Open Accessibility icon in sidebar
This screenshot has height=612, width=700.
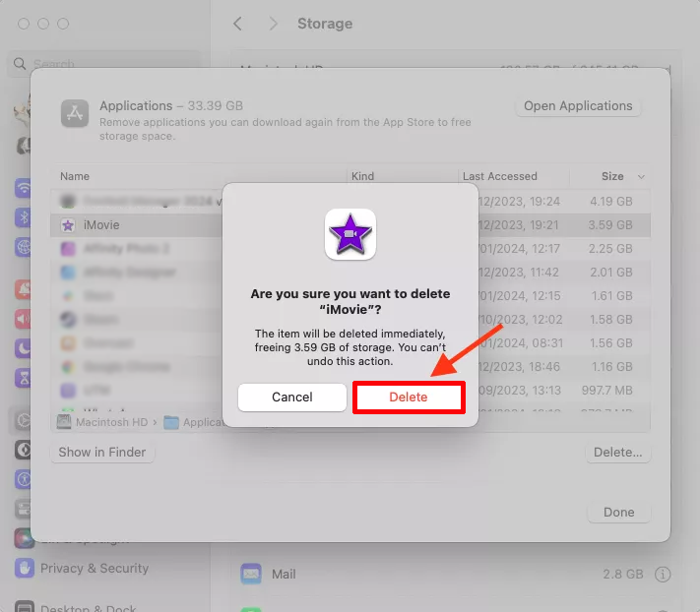(x=24, y=479)
